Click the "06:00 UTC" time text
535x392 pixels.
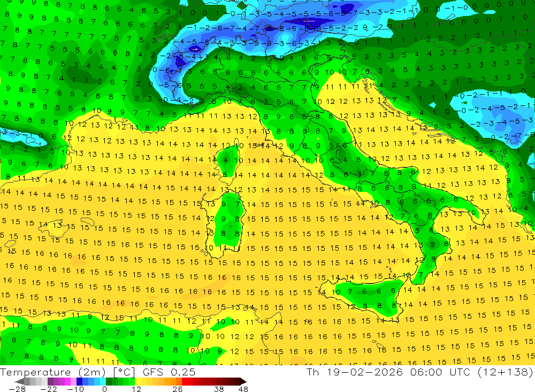[440, 372]
